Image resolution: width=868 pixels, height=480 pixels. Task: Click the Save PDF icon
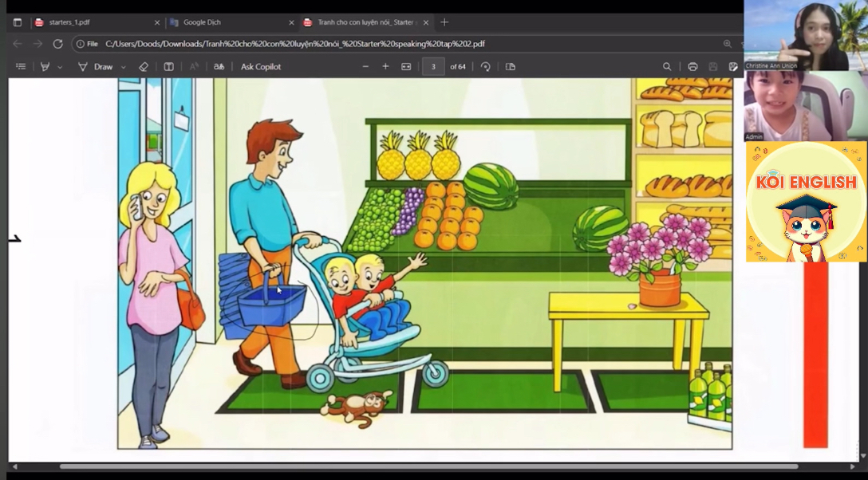(x=713, y=66)
